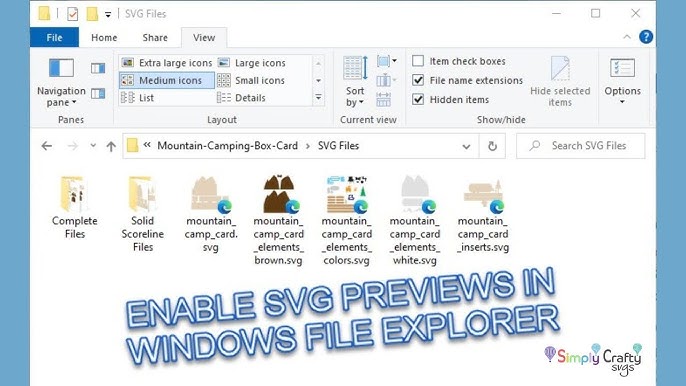
Task: Open the blue Help icon
Action: point(646,37)
